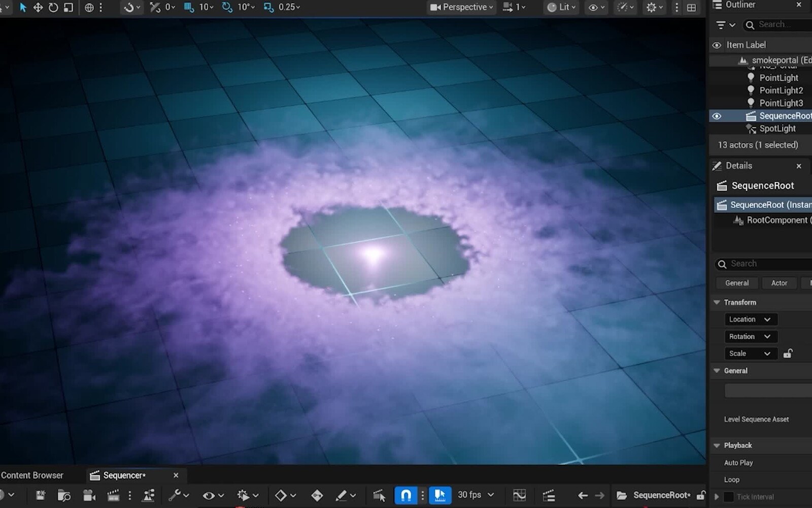
Task: Toggle location grid snapping
Action: [189, 7]
